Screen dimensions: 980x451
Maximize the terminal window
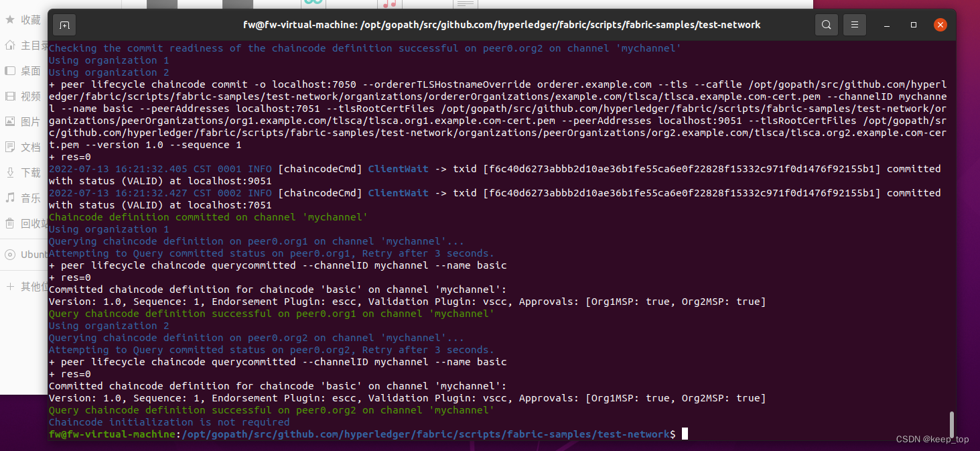(914, 25)
